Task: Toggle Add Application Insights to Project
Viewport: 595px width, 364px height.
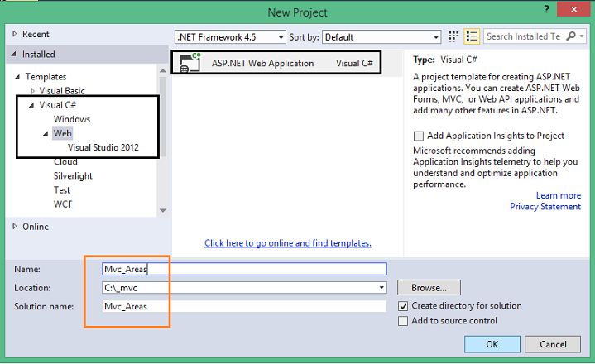Action: (419, 136)
